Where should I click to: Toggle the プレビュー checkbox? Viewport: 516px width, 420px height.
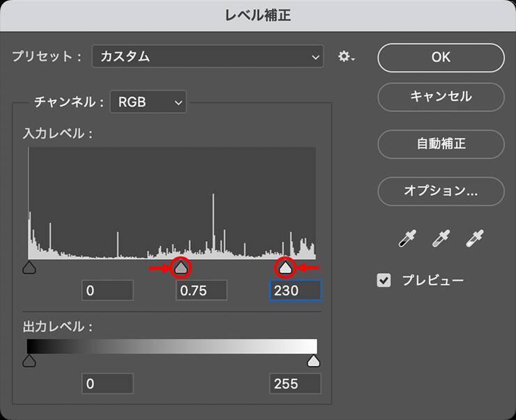[384, 281]
